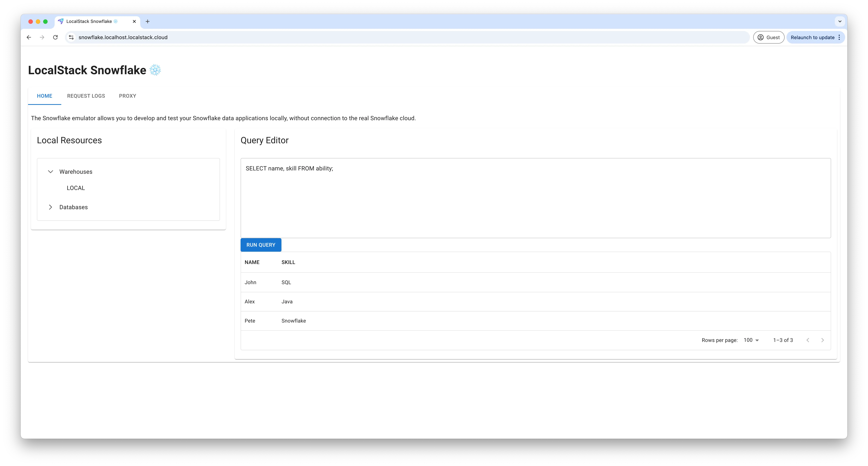Click the browser forward arrow
This screenshot has width=868, height=466.
tap(42, 37)
